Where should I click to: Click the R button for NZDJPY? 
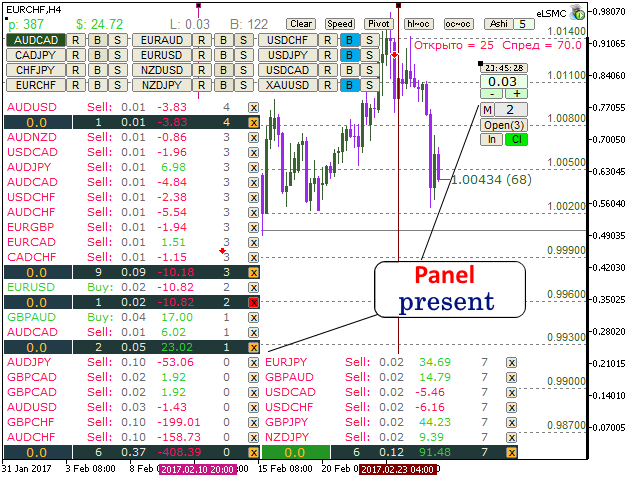tap(202, 86)
